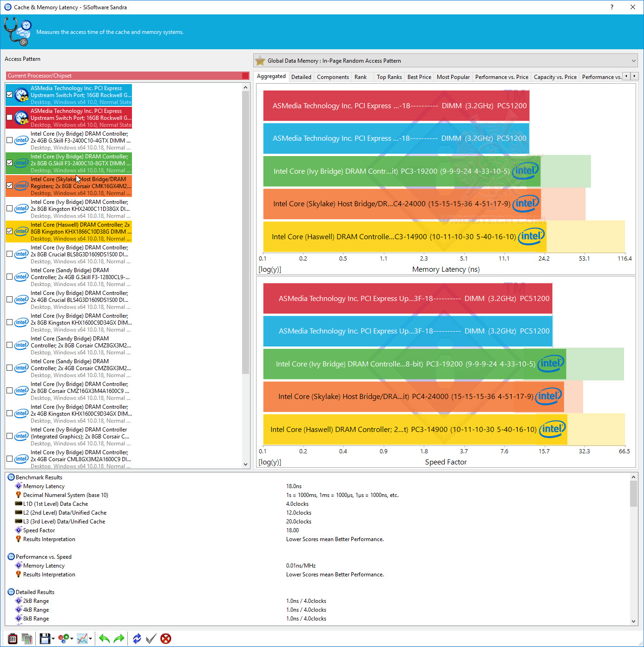Uncheck the yellow Haswell Kingston entry checkbox

tap(9, 231)
